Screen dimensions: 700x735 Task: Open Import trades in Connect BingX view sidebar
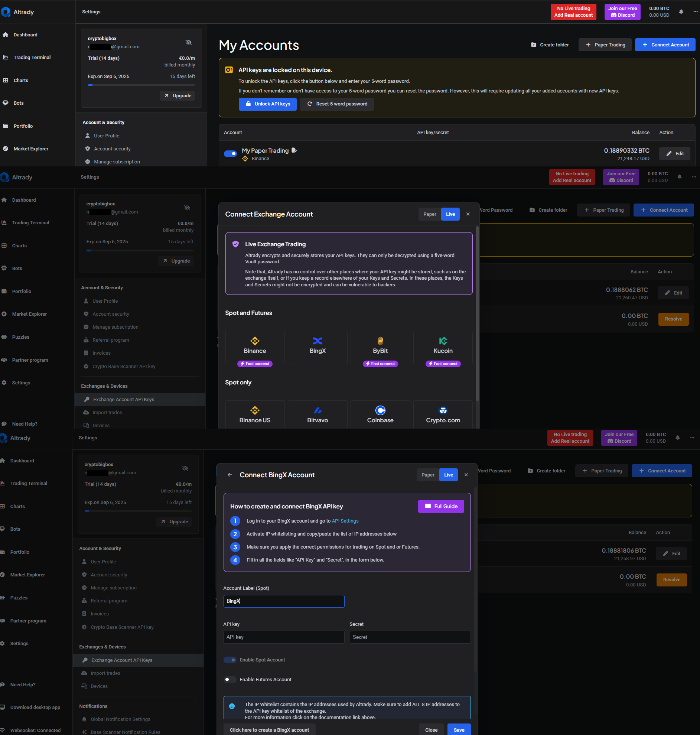pos(105,673)
